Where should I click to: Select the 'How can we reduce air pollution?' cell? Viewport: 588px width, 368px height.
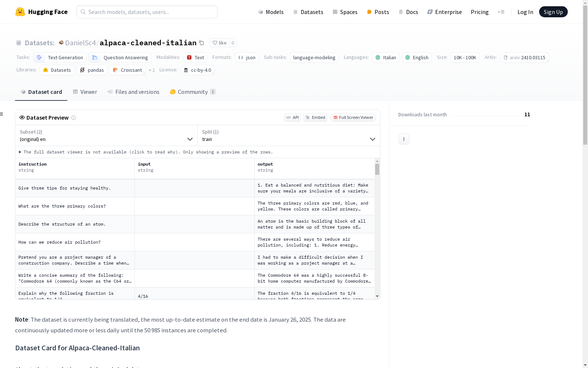(x=75, y=242)
